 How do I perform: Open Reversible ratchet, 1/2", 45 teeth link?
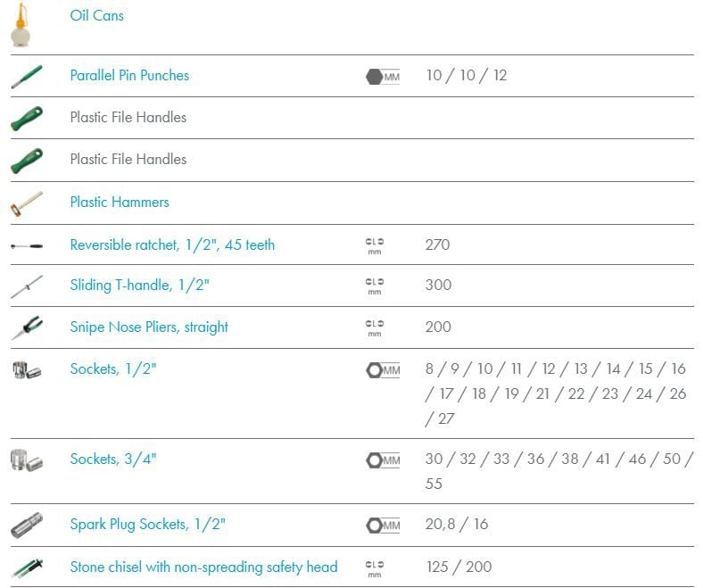pyautogui.click(x=172, y=244)
